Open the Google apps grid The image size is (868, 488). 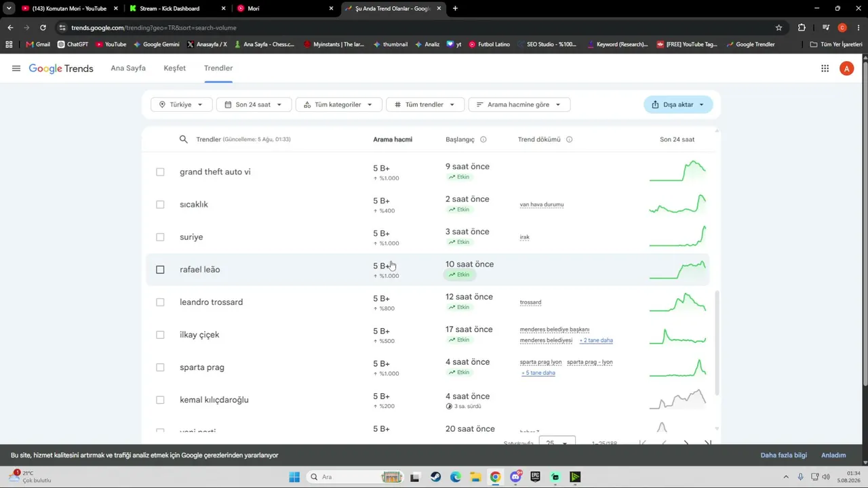click(x=825, y=68)
